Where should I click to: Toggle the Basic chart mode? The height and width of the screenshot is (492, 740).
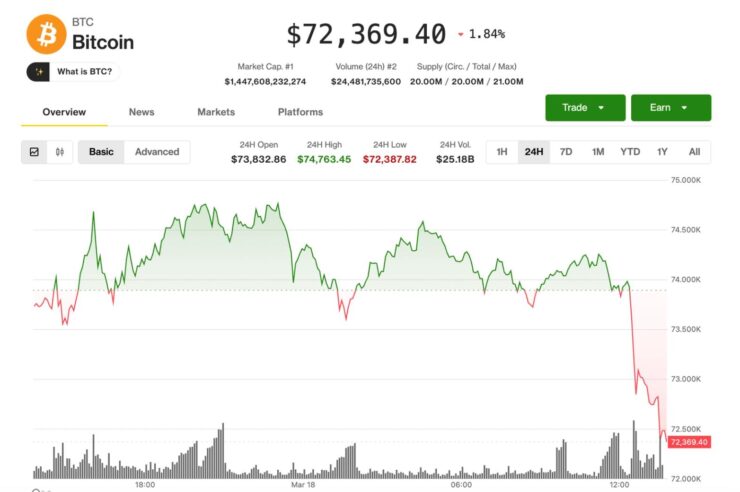click(101, 152)
